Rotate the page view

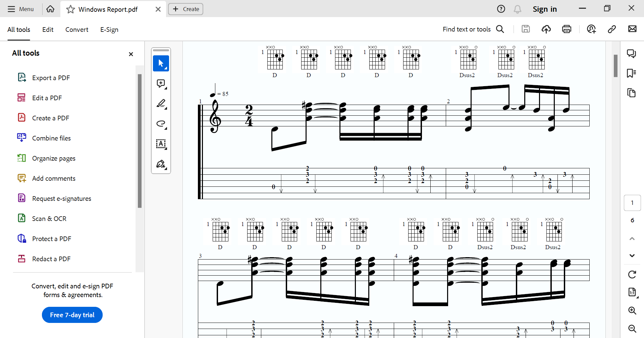coord(632,275)
